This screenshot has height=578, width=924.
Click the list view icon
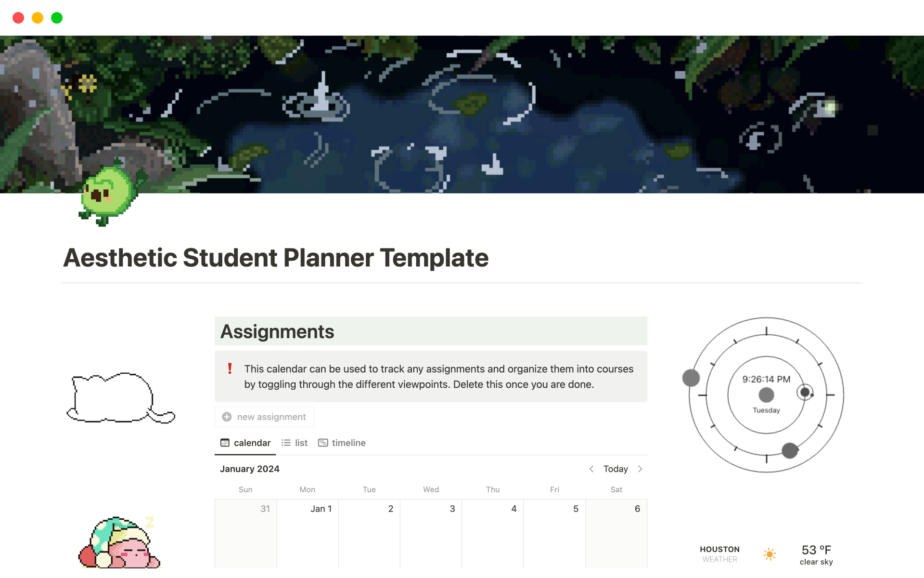pyautogui.click(x=285, y=443)
